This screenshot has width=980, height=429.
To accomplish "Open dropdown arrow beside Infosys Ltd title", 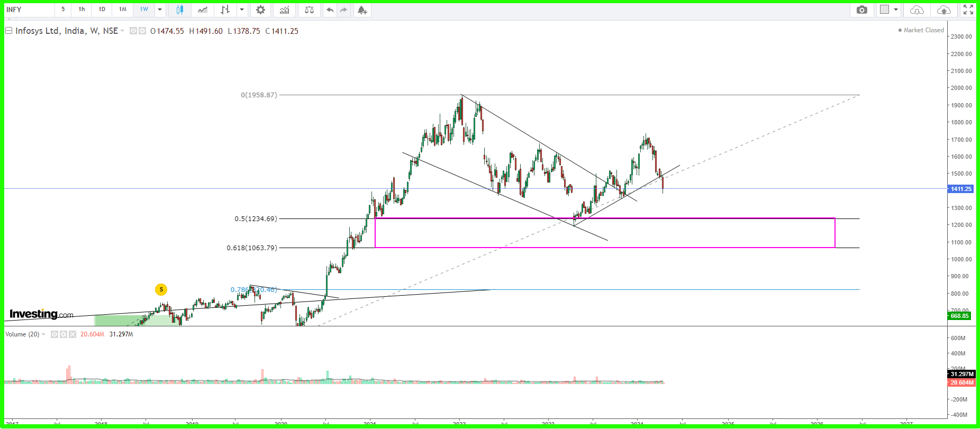I will pyautogui.click(x=122, y=31).
